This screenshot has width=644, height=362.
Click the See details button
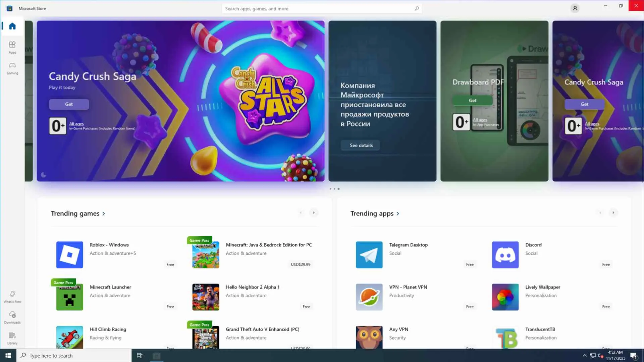coord(361,145)
